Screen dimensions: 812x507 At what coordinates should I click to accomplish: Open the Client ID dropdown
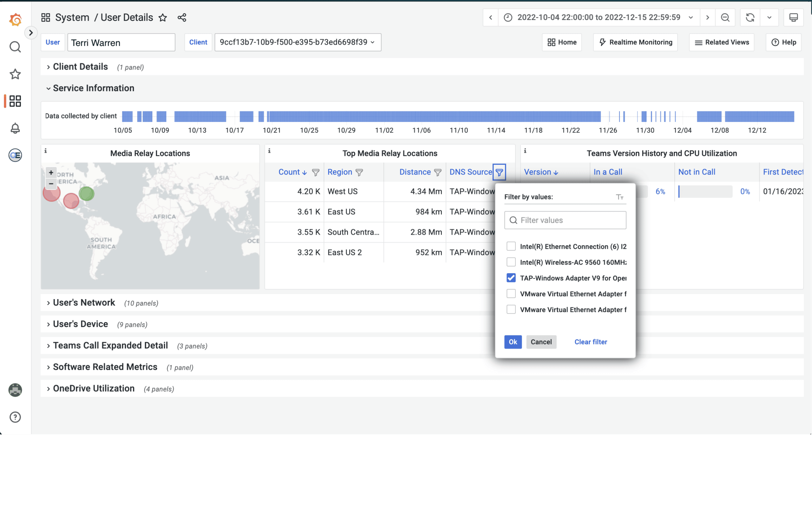[x=297, y=42]
